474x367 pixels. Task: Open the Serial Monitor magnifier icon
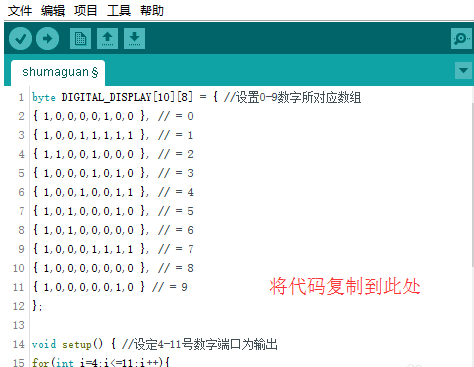(x=461, y=39)
